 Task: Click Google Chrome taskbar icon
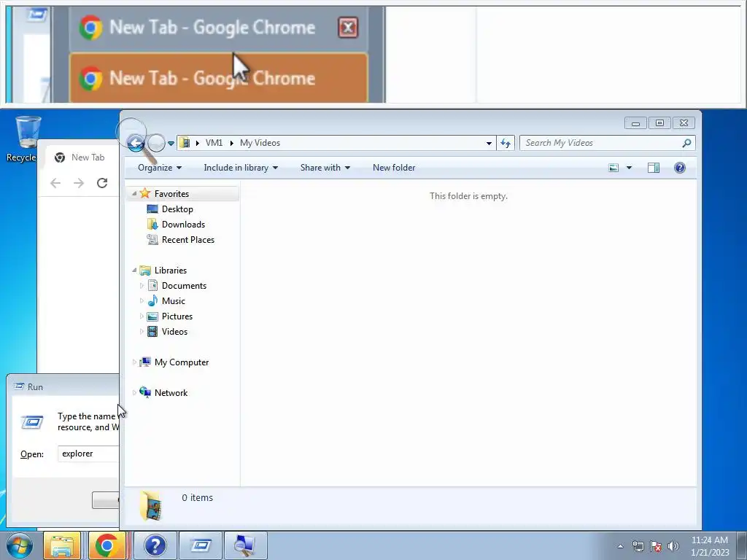coord(107,545)
